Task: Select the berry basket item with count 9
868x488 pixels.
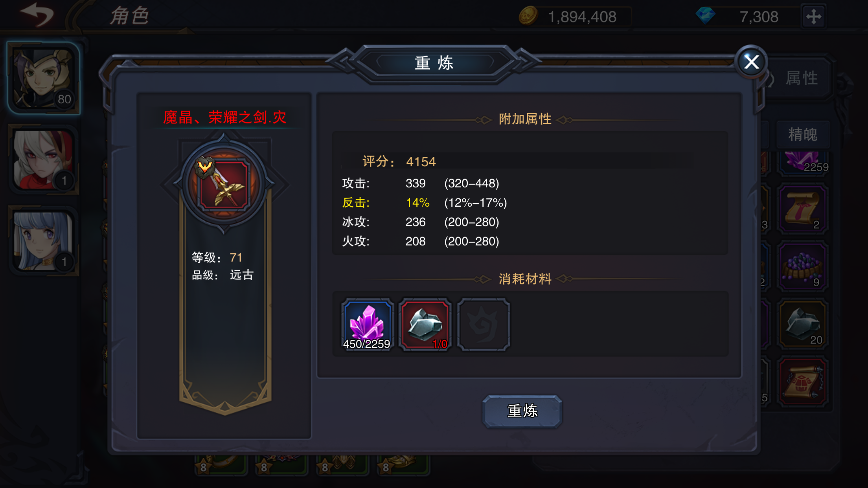Action: pyautogui.click(x=803, y=266)
